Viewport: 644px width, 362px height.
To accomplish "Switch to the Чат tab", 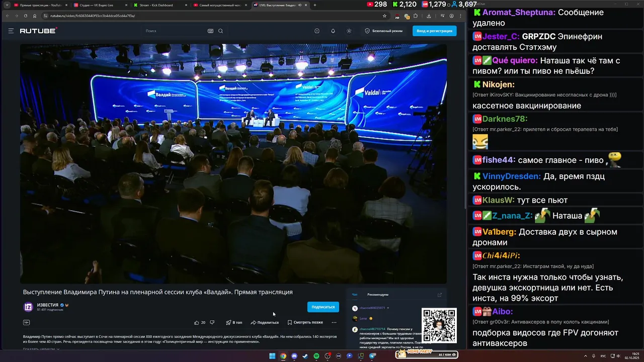I will click(355, 295).
